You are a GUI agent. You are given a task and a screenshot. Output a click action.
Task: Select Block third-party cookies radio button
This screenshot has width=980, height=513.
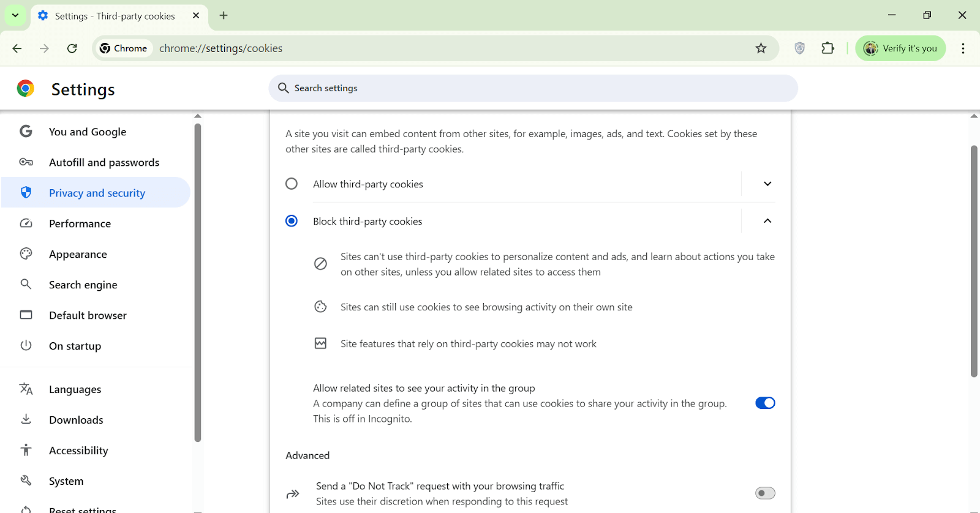(x=292, y=221)
